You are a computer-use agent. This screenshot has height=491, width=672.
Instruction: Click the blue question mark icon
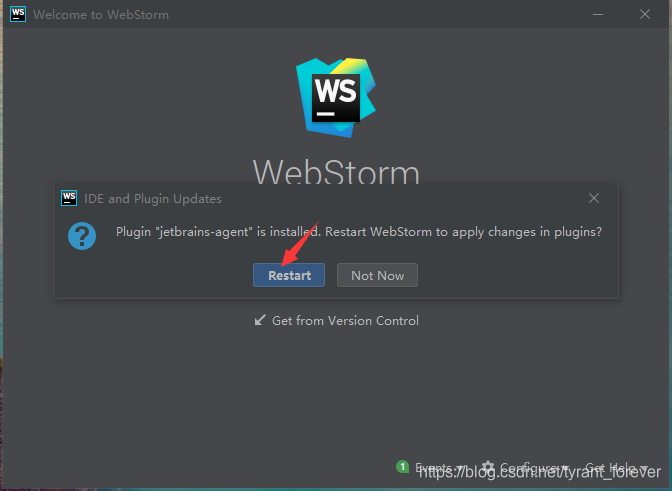click(82, 236)
